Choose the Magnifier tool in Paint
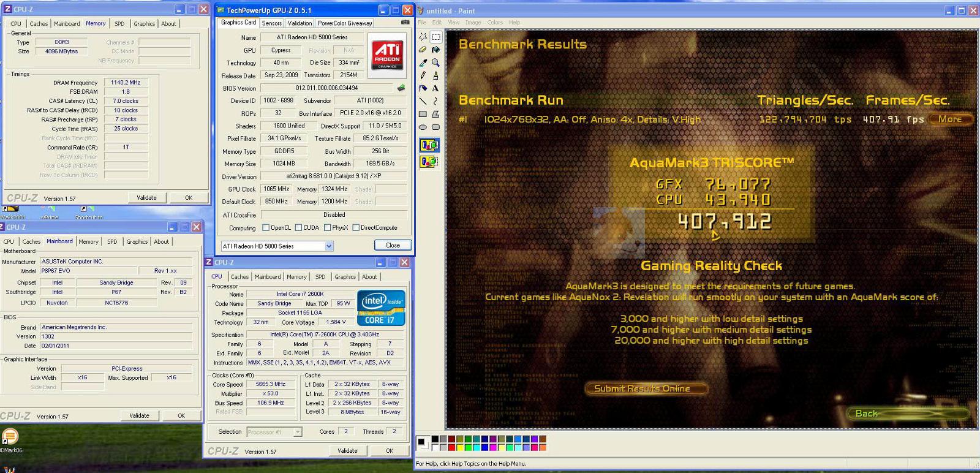The height and width of the screenshot is (473, 980). (435, 62)
